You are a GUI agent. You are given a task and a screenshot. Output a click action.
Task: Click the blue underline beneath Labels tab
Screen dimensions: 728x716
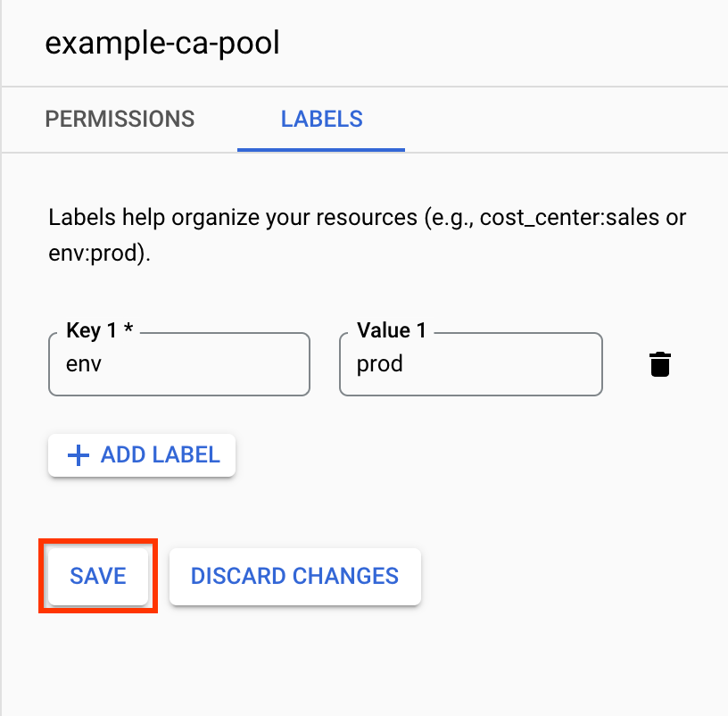321,149
